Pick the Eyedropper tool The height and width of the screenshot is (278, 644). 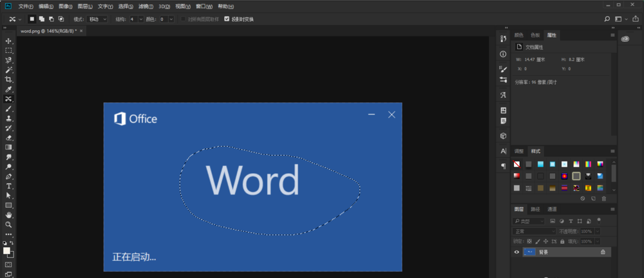point(9,89)
